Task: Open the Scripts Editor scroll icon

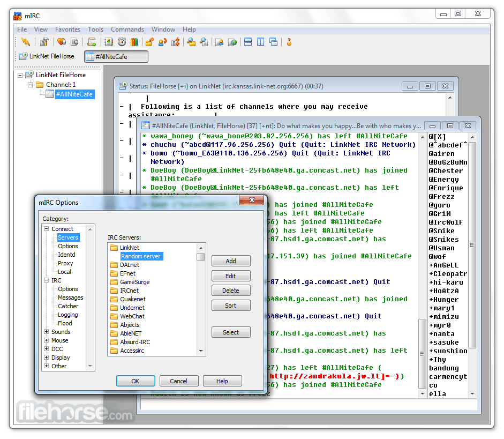Action: [92, 42]
